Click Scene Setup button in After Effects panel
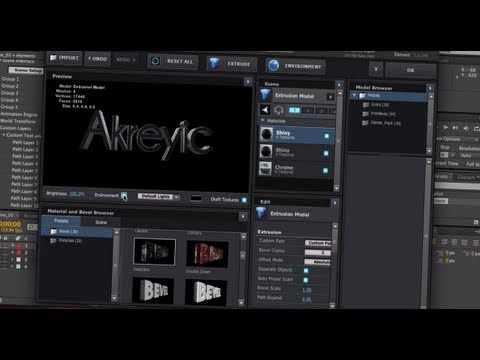 click(x=26, y=70)
